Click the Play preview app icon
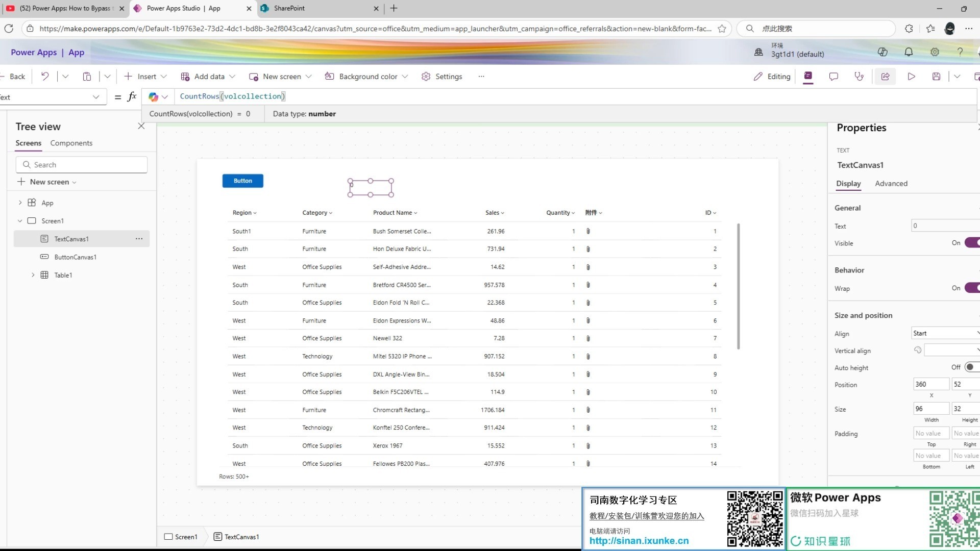This screenshot has width=980, height=551. [x=911, y=77]
